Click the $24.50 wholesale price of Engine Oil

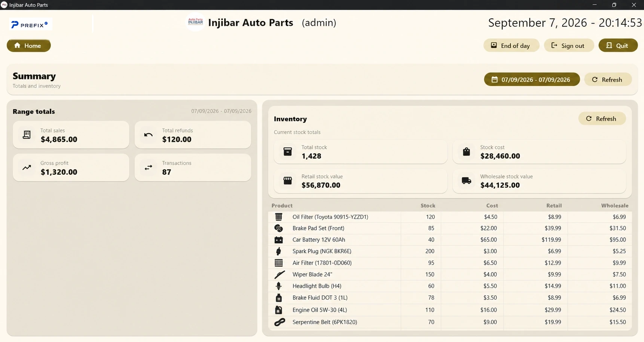(617, 310)
